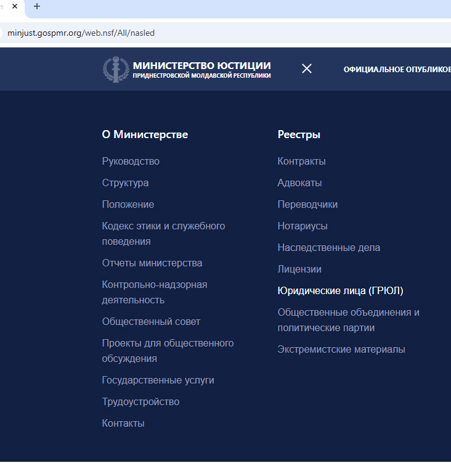The width and height of the screenshot is (451, 476).
Task: Go to Трудоустройство page
Action: pyautogui.click(x=140, y=402)
